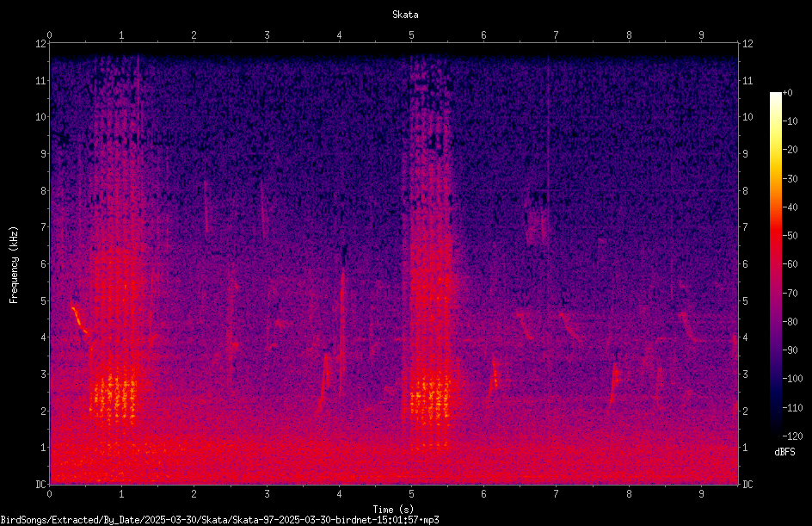The image size is (812, 526).
Task: Click the "5" tick on the top time axis
Action: (x=412, y=35)
